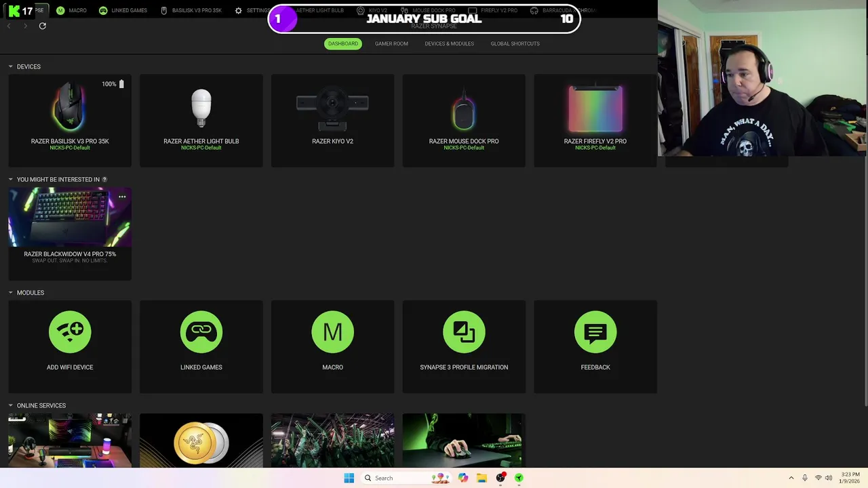Go back with the left navigation arrow

pos(9,26)
